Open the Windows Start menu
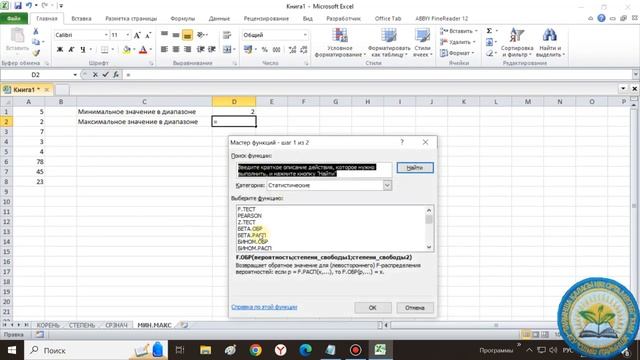 [x=12, y=350]
